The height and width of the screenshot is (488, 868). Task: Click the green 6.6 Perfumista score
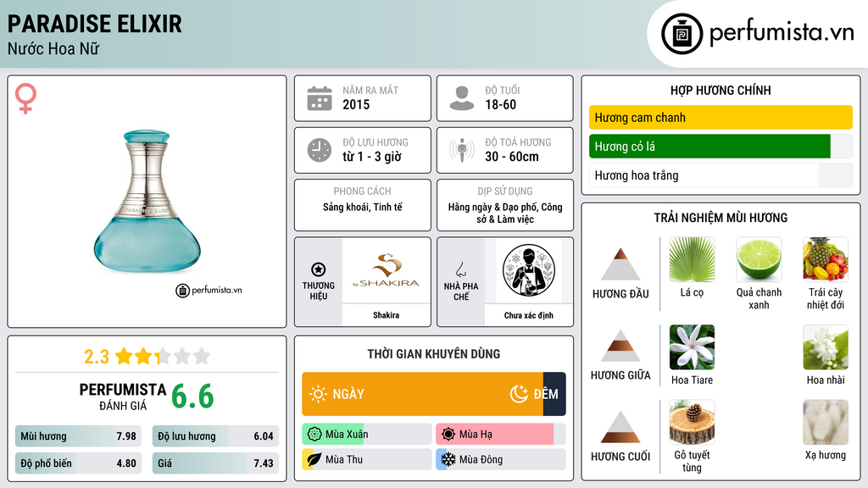(192, 396)
